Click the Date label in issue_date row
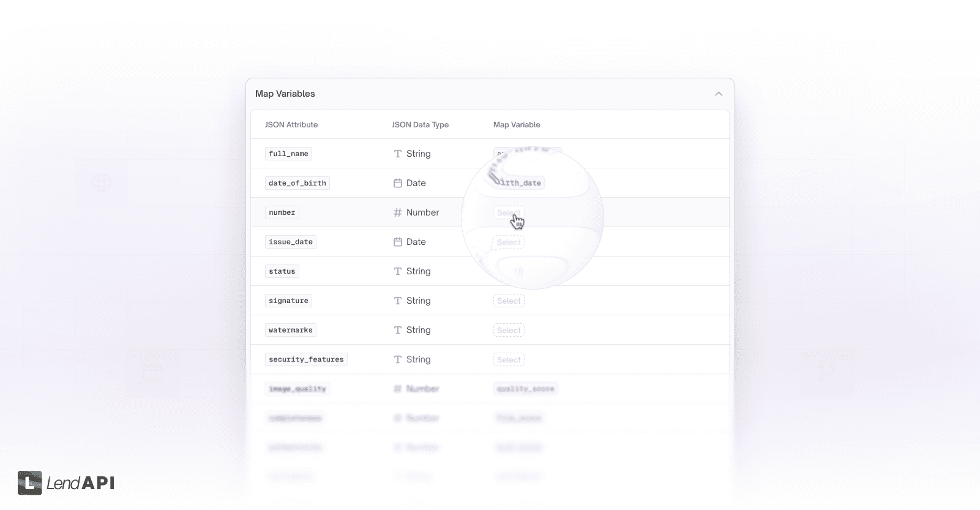Viewport: 980px width, 510px height. pos(416,242)
